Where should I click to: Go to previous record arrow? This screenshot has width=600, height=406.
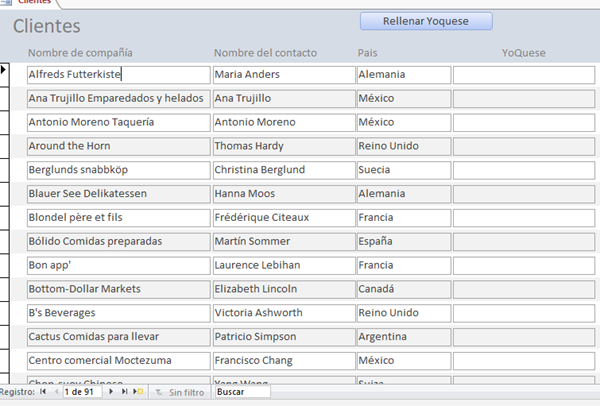(55, 392)
